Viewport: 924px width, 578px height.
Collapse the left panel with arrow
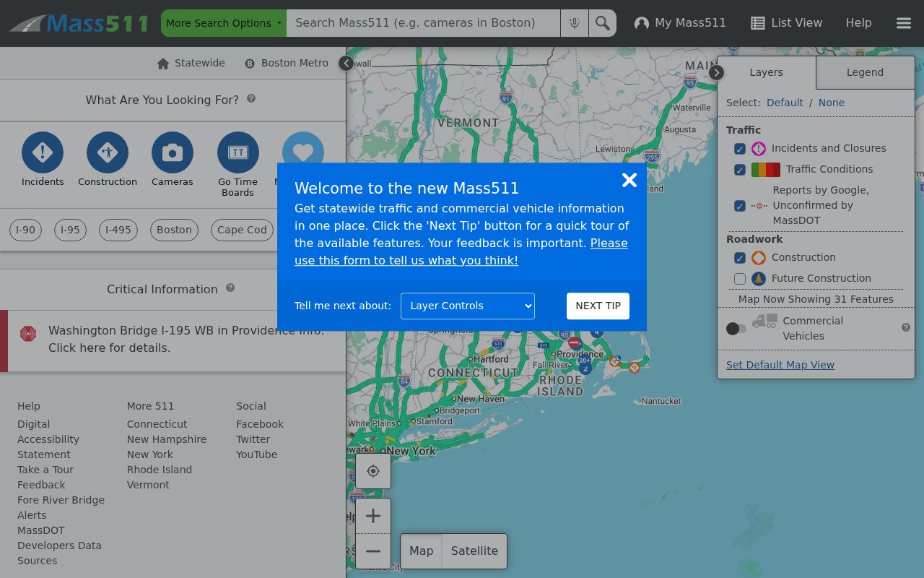tap(346, 63)
